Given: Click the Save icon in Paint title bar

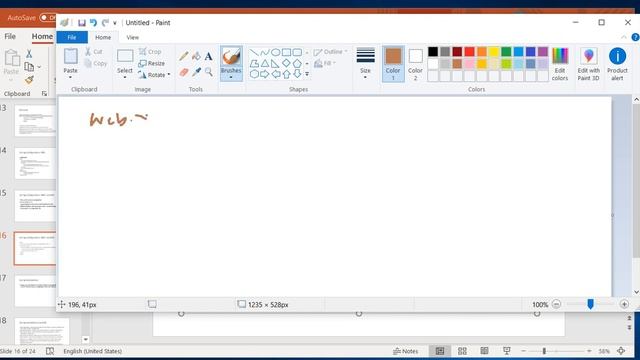Looking at the screenshot, I should coord(82,23).
